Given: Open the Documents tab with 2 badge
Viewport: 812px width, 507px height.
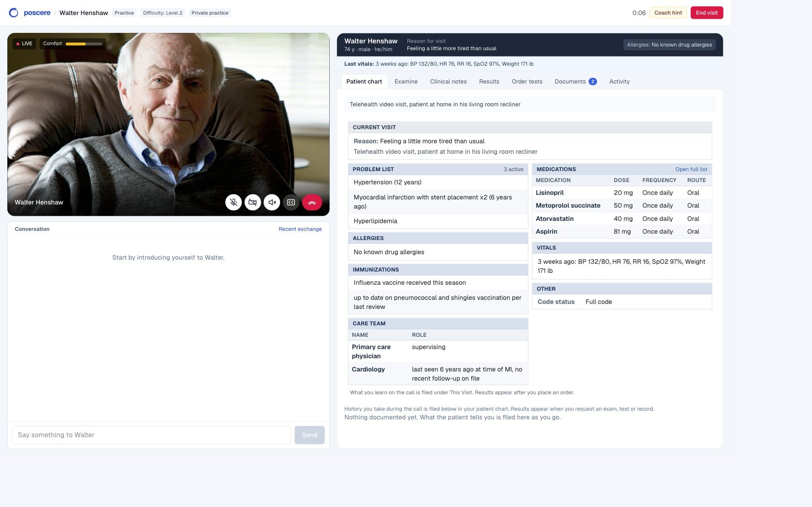Looking at the screenshot, I should coord(575,82).
